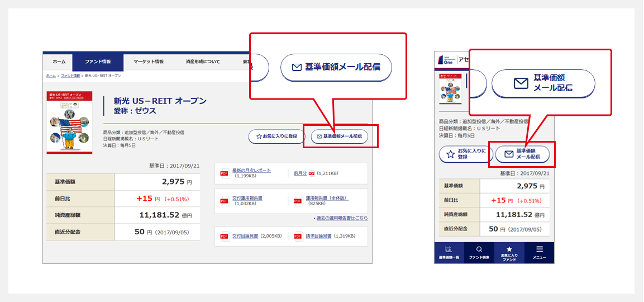
Task: Click お気に入りに登録 button in desktop view
Action: click(276, 136)
